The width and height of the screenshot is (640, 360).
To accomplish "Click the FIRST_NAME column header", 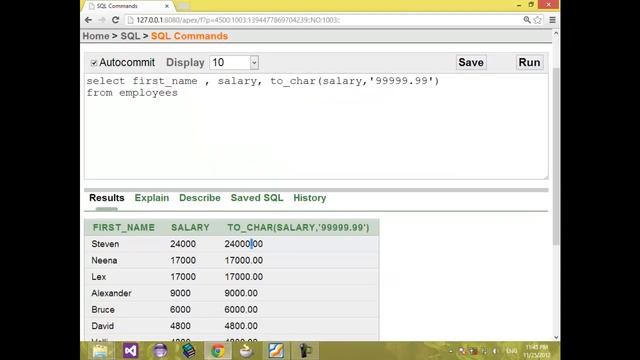I will click(124, 228).
